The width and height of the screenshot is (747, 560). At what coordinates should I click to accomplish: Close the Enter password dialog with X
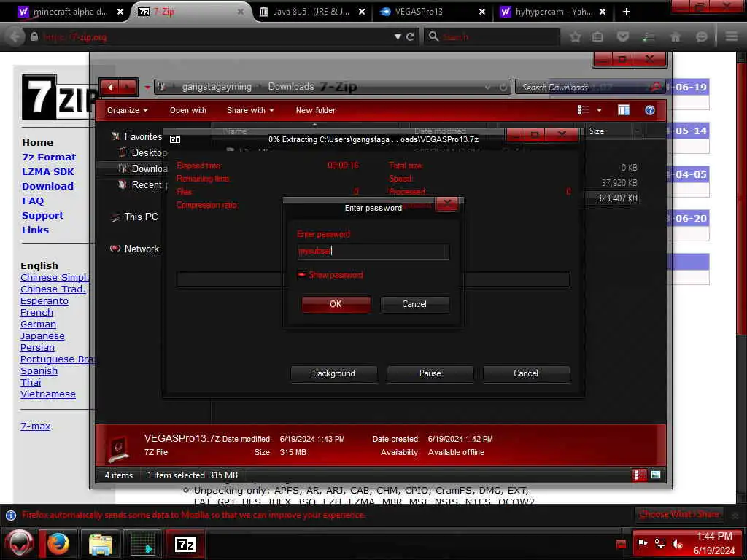[446, 204]
